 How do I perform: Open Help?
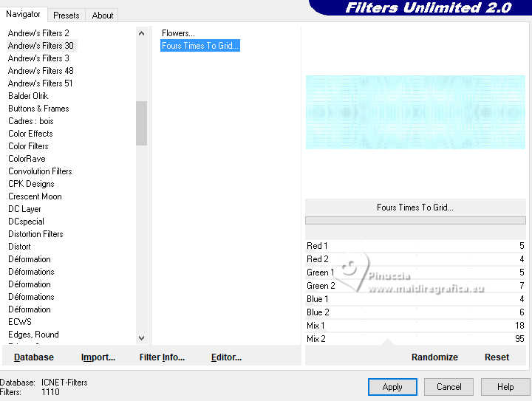[505, 387]
